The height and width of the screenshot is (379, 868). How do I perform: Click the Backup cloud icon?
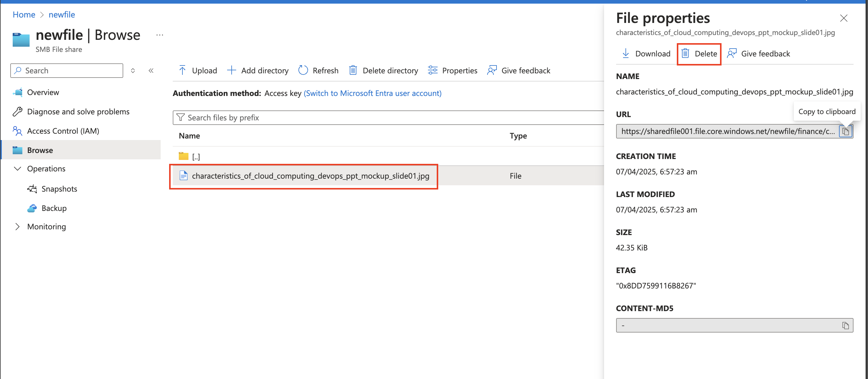[32, 208]
